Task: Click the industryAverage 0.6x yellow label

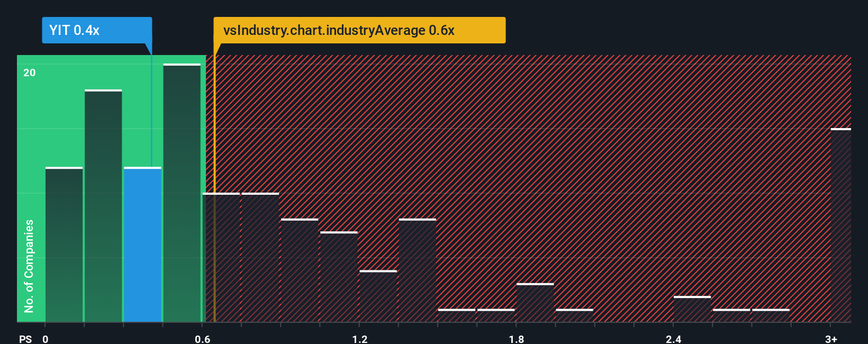Action: [359, 30]
